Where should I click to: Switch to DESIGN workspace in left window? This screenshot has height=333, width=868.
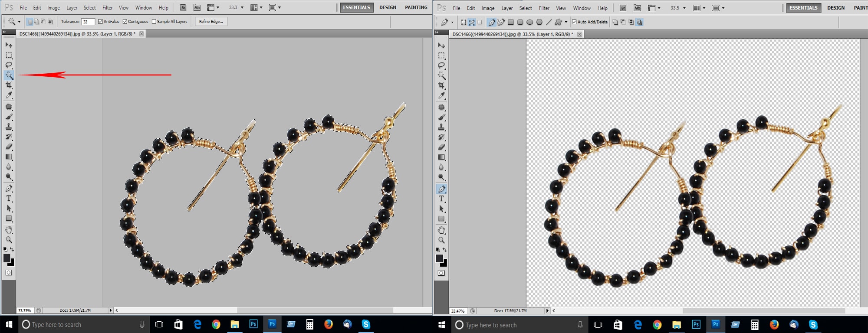coord(388,7)
